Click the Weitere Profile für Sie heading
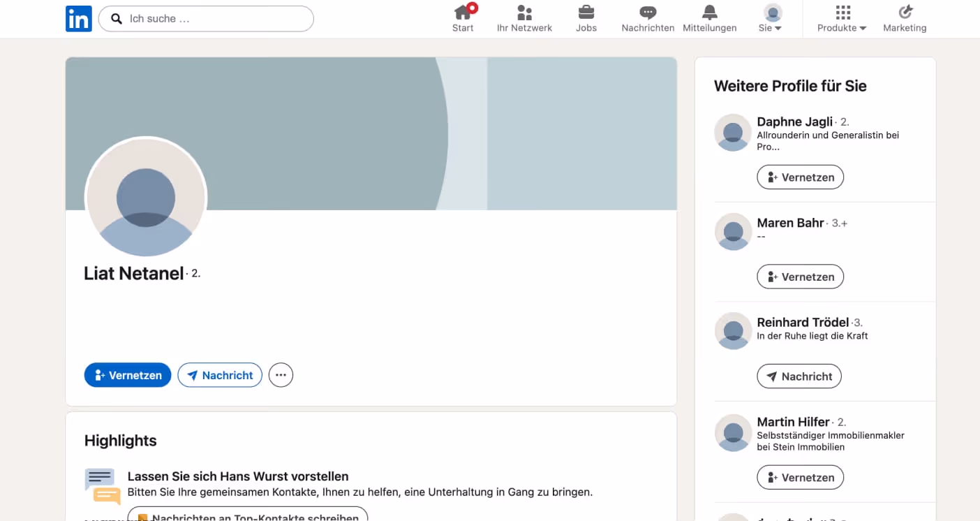 click(x=790, y=86)
